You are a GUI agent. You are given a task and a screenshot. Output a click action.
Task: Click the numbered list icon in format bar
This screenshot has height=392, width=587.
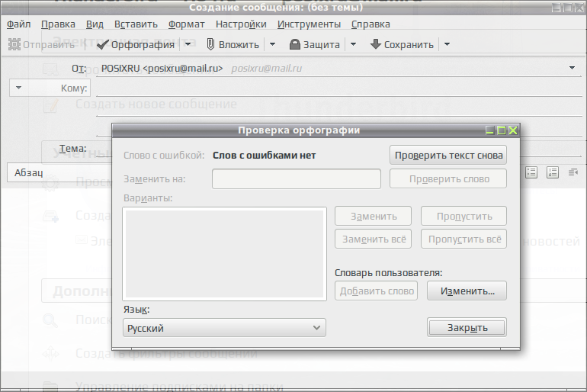(552, 172)
